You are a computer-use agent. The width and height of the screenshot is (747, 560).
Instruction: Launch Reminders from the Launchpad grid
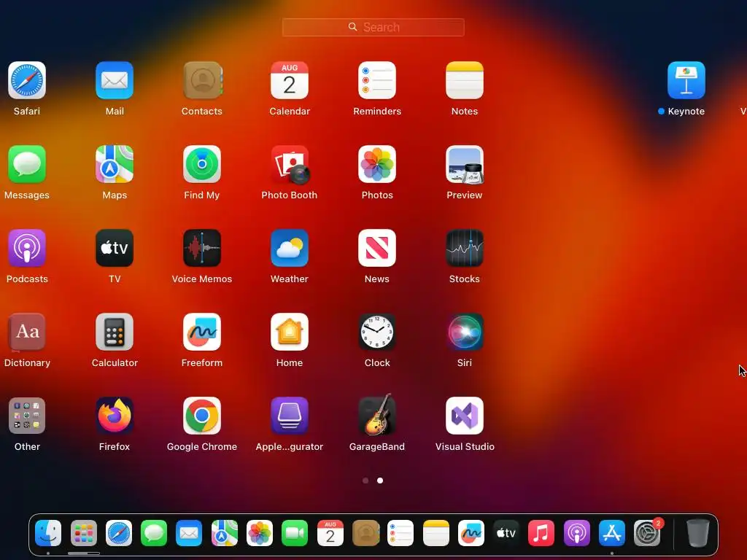(377, 80)
